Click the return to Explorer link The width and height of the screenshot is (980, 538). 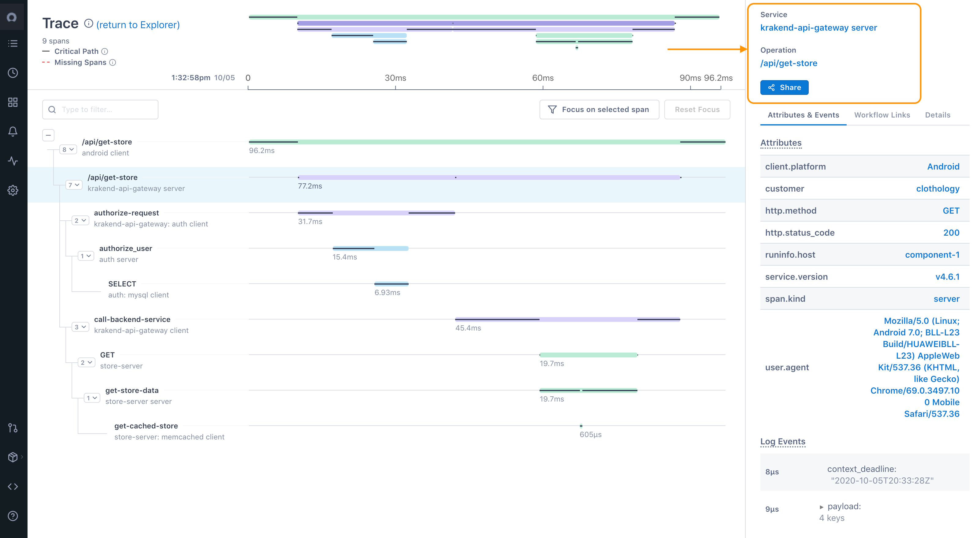click(138, 25)
